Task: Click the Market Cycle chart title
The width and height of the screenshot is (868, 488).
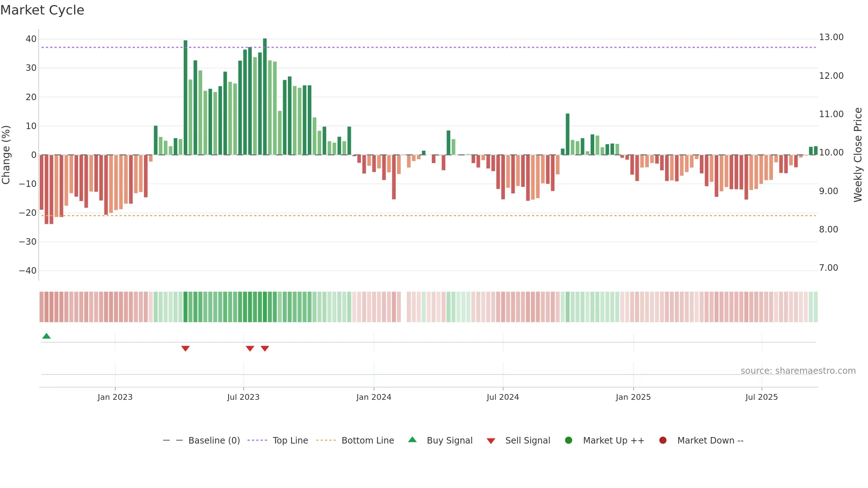Action: (42, 10)
